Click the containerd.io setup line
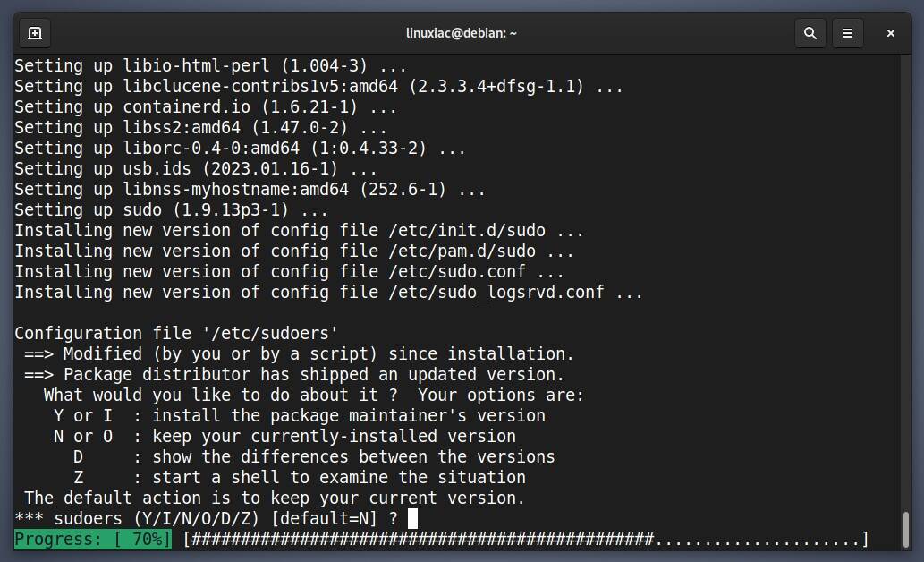The height and width of the screenshot is (562, 924). point(206,107)
